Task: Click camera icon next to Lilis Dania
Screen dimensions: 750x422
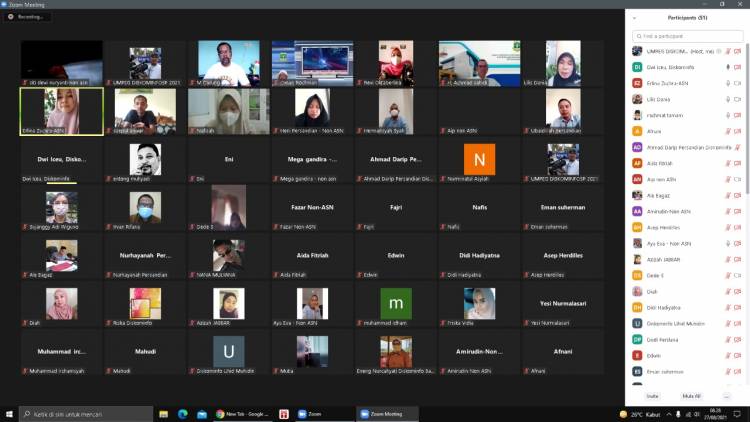Action: click(x=738, y=99)
